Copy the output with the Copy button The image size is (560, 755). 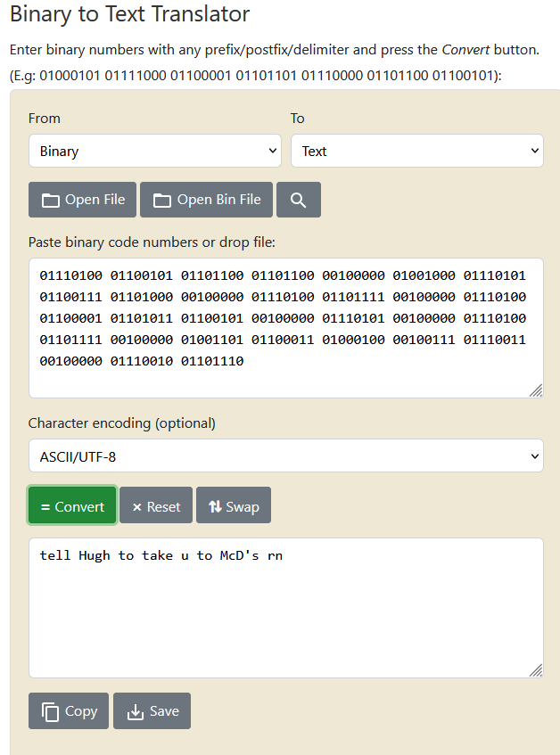click(x=69, y=711)
